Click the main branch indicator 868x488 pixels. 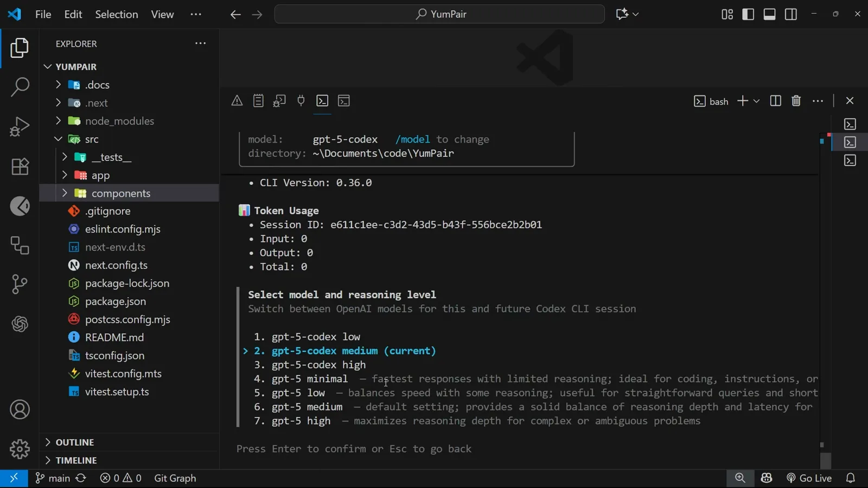[x=53, y=478]
